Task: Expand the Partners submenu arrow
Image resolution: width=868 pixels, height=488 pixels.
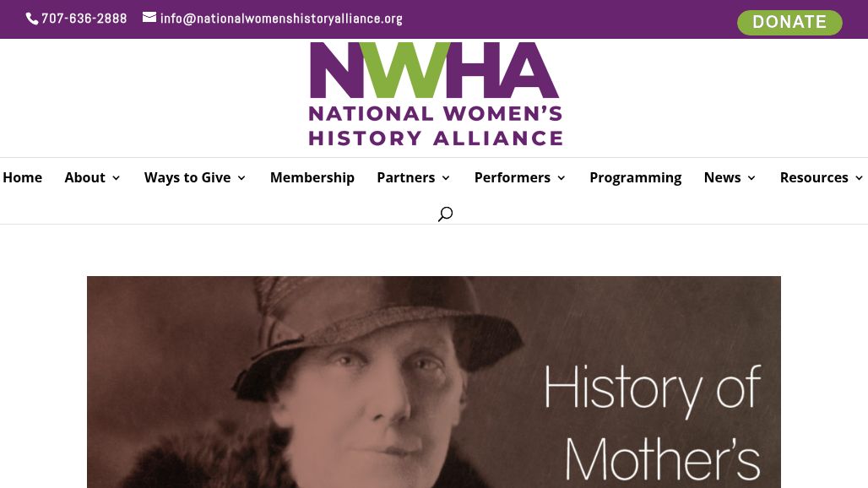Action: [x=446, y=178]
